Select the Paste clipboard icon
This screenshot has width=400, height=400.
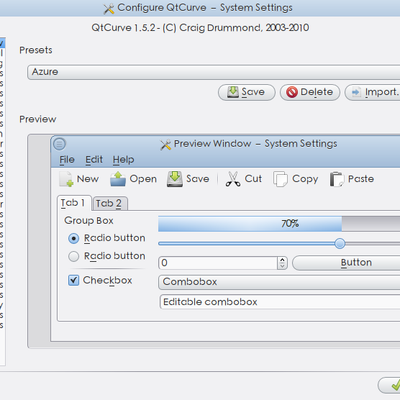click(337, 179)
